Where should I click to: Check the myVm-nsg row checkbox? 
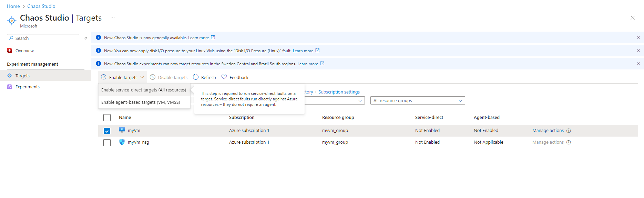[107, 142]
